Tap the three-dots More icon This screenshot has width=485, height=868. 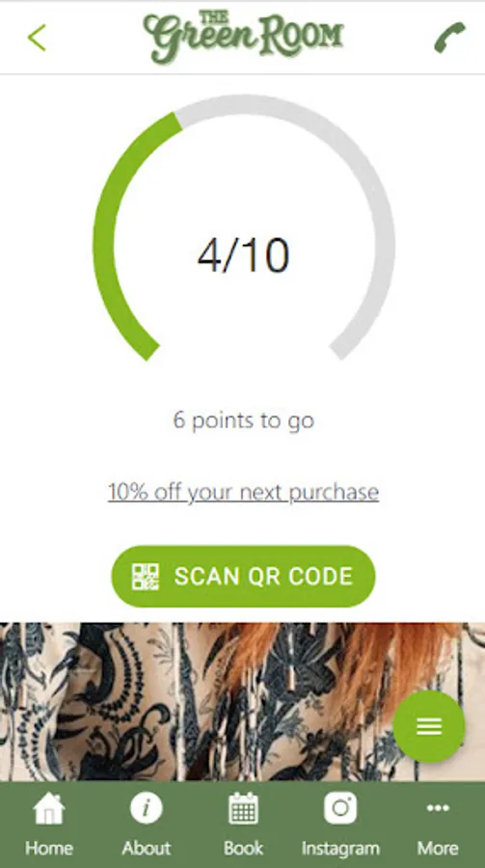tap(438, 809)
